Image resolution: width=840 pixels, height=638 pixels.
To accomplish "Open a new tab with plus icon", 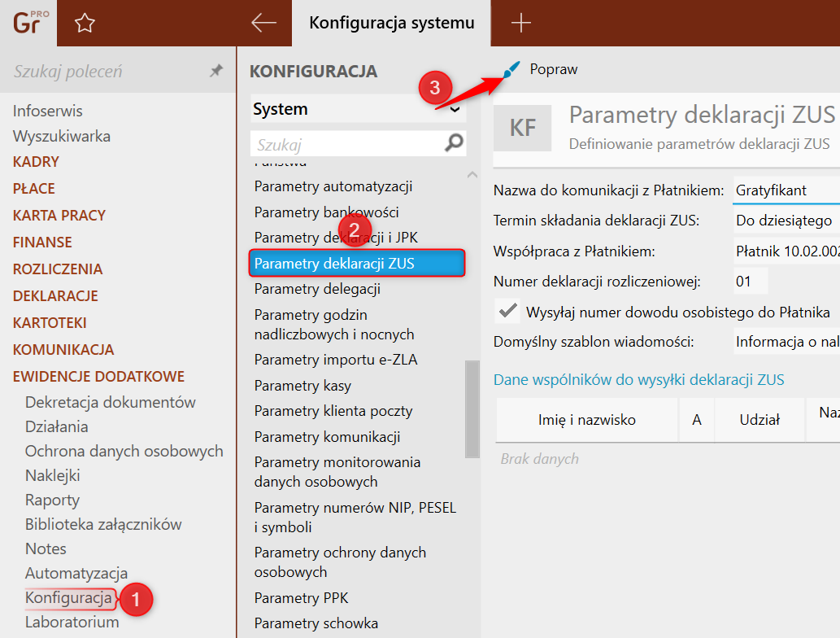I will coord(520,23).
